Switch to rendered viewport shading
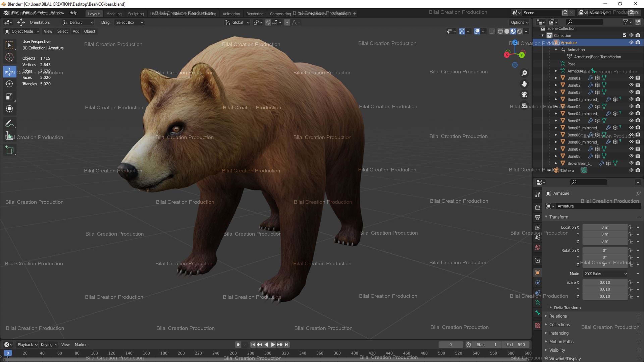Image resolution: width=644 pixels, height=362 pixels. (x=520, y=31)
